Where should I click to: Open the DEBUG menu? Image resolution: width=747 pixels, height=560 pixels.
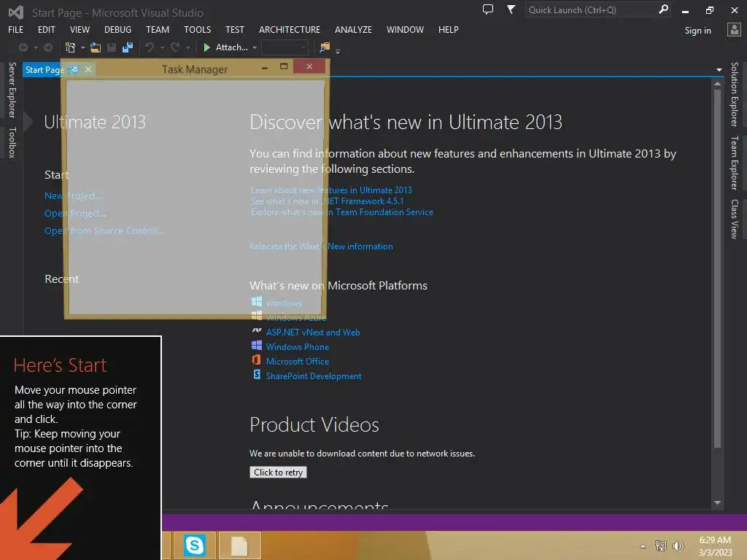[117, 29]
